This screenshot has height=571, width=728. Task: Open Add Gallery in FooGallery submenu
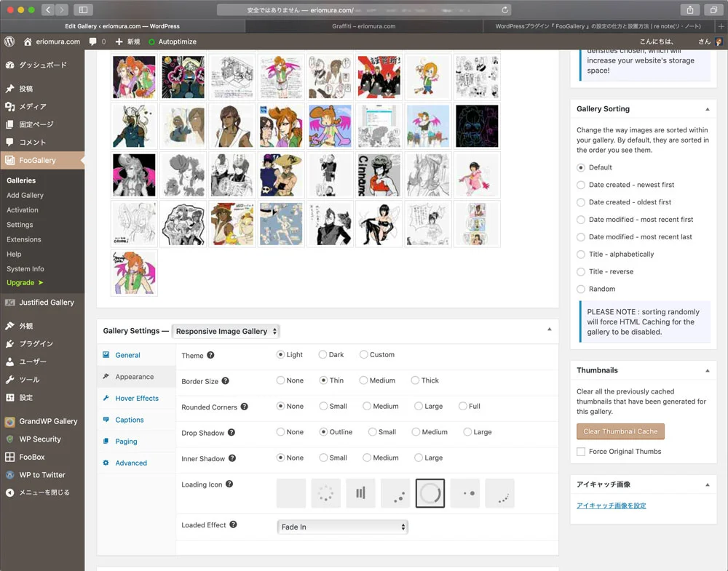click(25, 195)
